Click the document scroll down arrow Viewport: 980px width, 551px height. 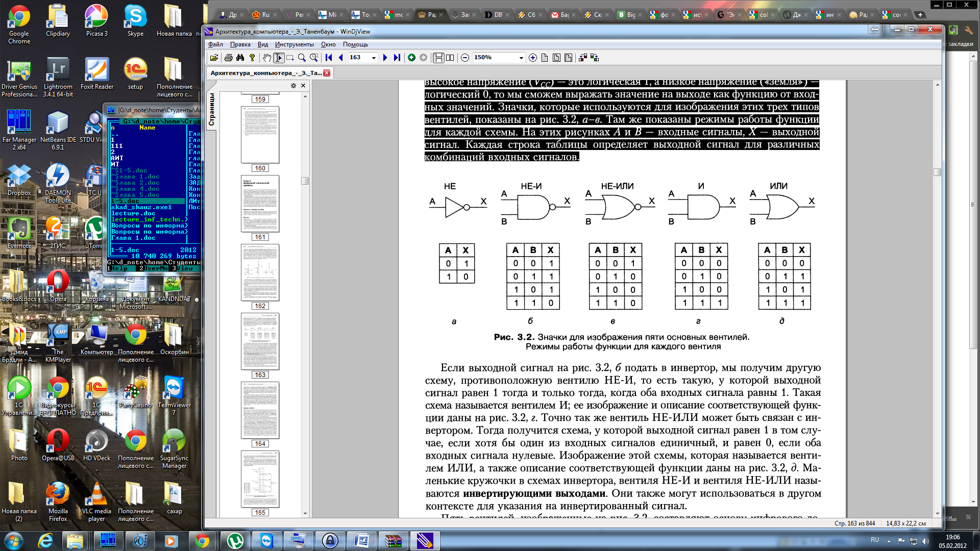pos(938,513)
